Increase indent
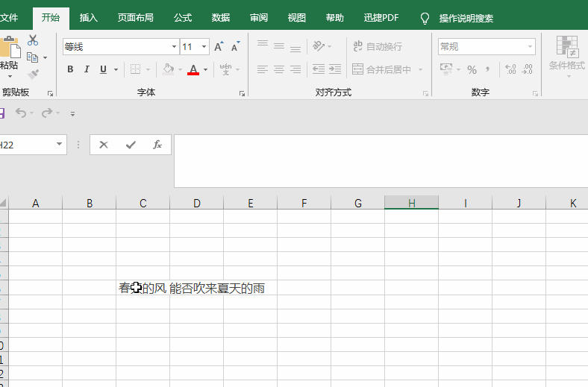588x387 pixels. point(335,69)
